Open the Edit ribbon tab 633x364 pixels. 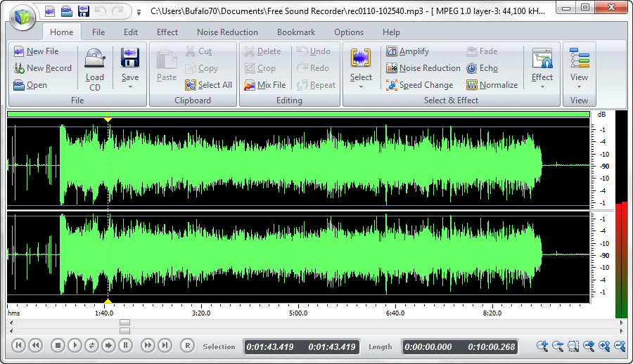tap(130, 32)
